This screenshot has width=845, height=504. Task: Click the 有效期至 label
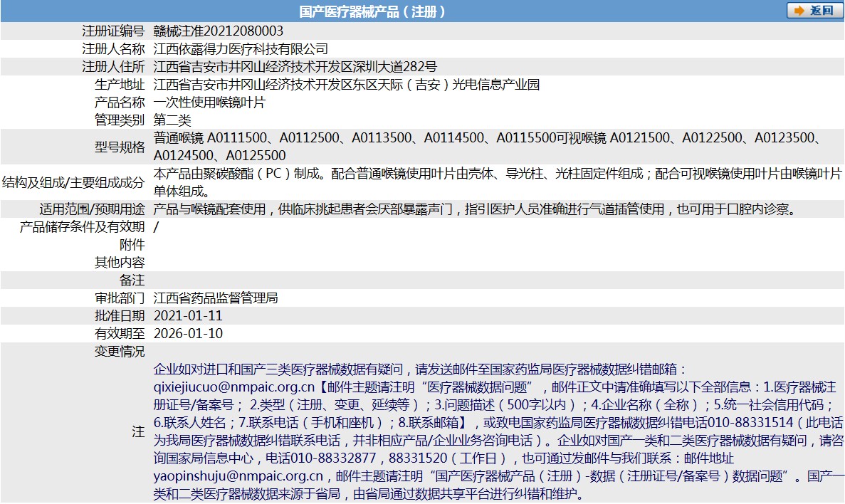pyautogui.click(x=120, y=334)
